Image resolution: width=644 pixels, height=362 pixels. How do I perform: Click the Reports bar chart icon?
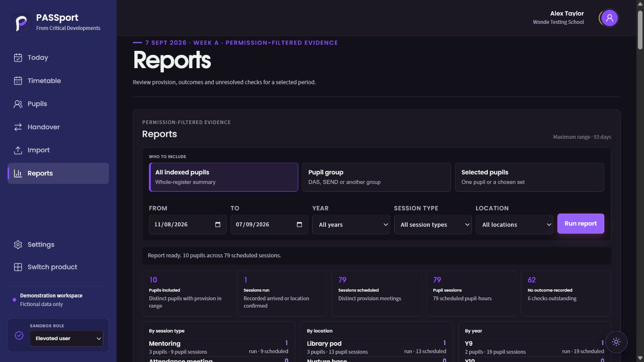point(18,173)
